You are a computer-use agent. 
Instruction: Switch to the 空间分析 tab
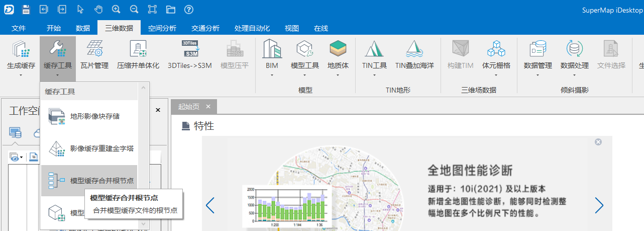162,28
